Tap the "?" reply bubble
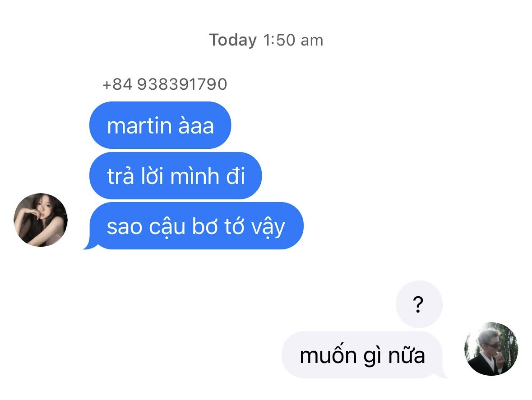Viewport: 532px width, 400px height. (419, 304)
